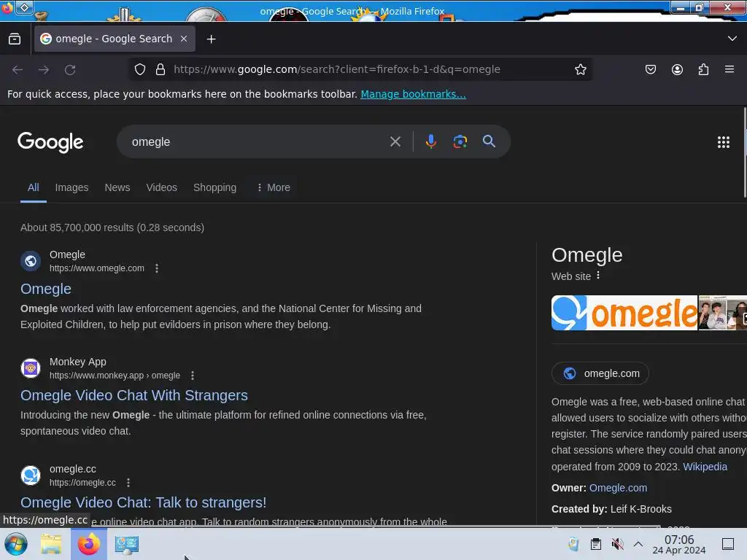Click the omegle.cc result favicon
Image resolution: width=747 pixels, height=560 pixels.
[x=31, y=475]
